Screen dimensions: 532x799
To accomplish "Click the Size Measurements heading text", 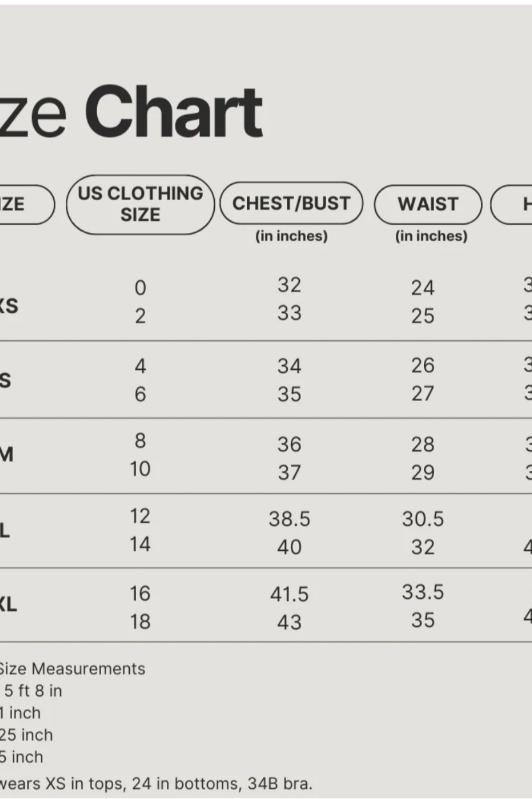I will (72, 668).
